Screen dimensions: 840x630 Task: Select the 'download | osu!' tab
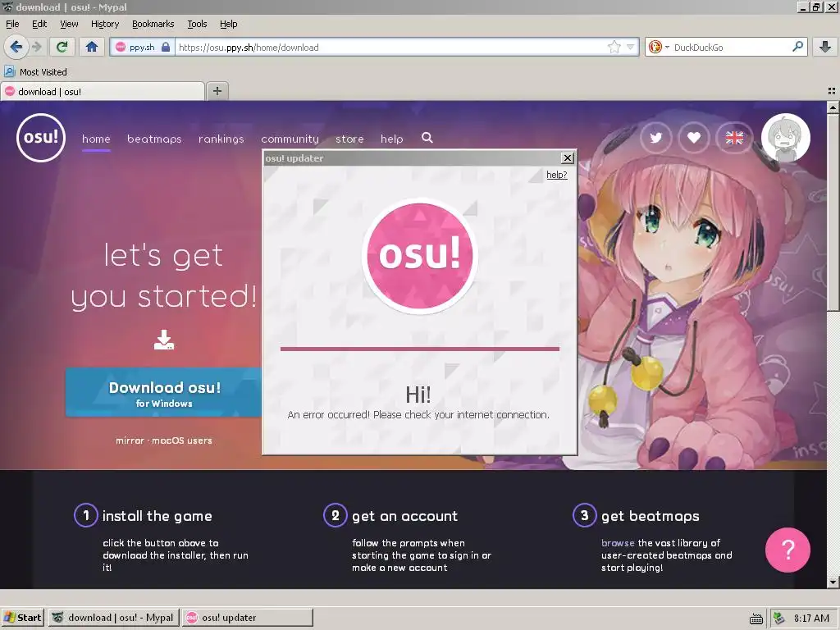103,92
